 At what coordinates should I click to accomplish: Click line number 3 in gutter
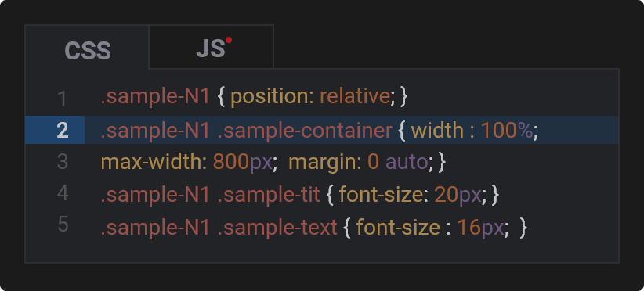coord(62,161)
